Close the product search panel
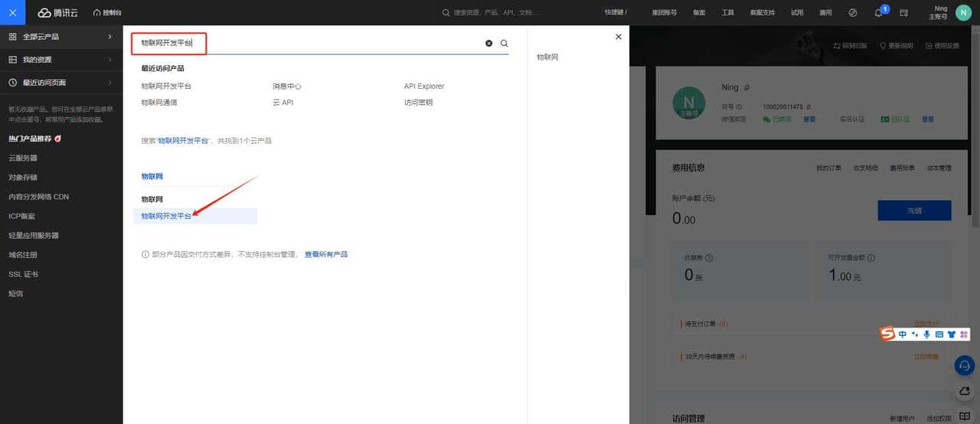Image resolution: width=980 pixels, height=424 pixels. [619, 37]
